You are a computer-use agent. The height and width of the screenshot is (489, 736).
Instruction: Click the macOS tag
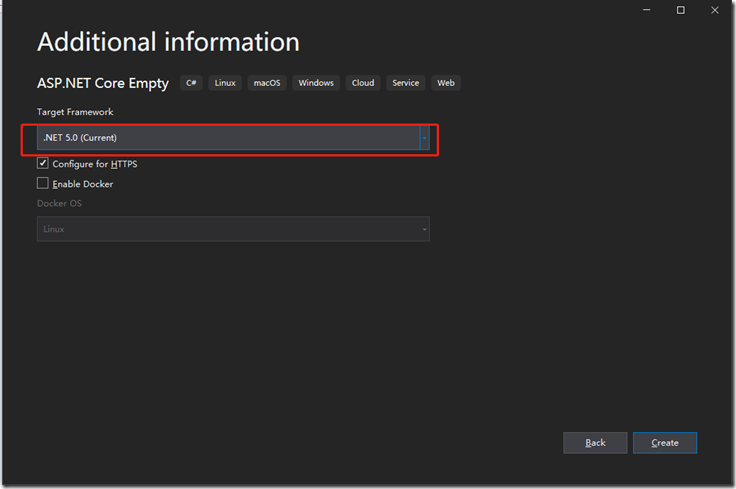tap(267, 83)
